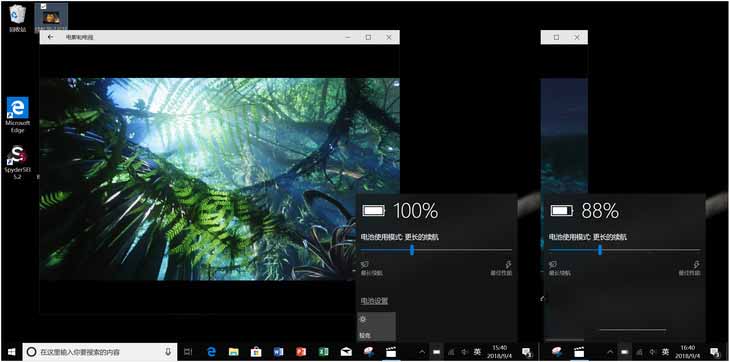This screenshot has width=730, height=362.
Task: Click battery tray icon near 15:40 clock
Action: pyautogui.click(x=437, y=352)
